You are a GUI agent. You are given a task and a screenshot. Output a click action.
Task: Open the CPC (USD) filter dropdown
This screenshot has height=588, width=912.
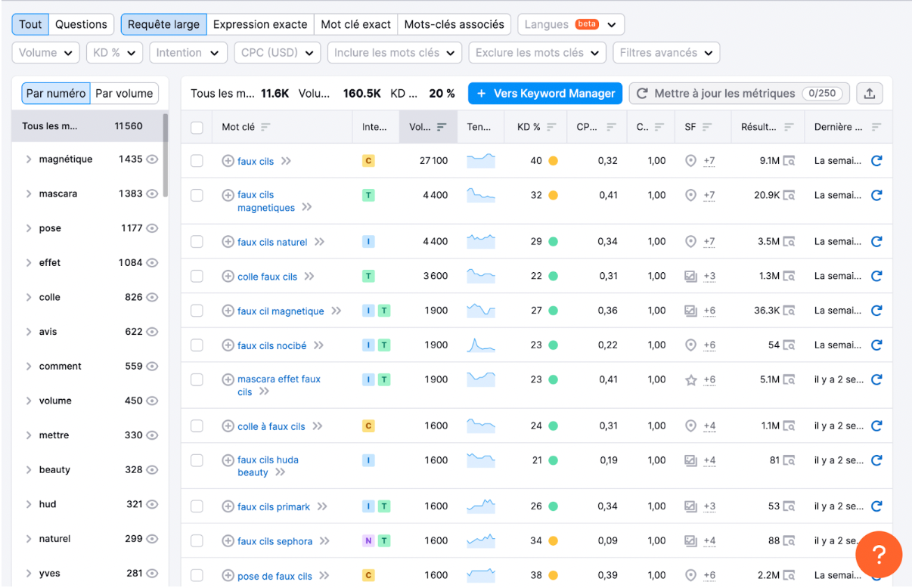277,53
